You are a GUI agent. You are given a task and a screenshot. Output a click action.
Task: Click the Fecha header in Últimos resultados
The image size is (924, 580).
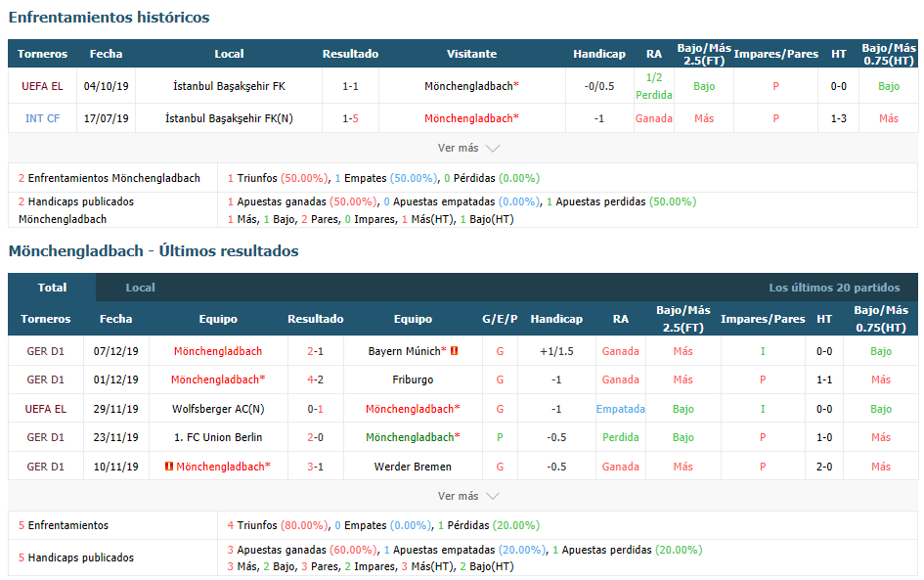(x=115, y=319)
